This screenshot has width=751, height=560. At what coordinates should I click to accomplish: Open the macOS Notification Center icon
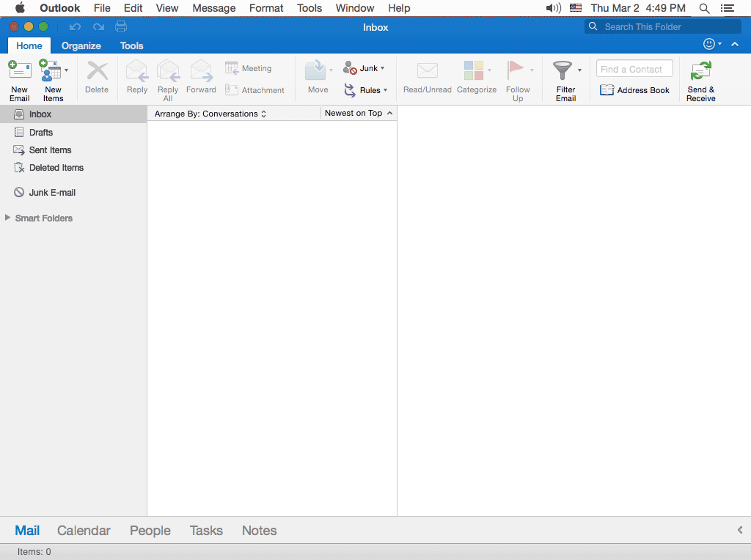[728, 8]
